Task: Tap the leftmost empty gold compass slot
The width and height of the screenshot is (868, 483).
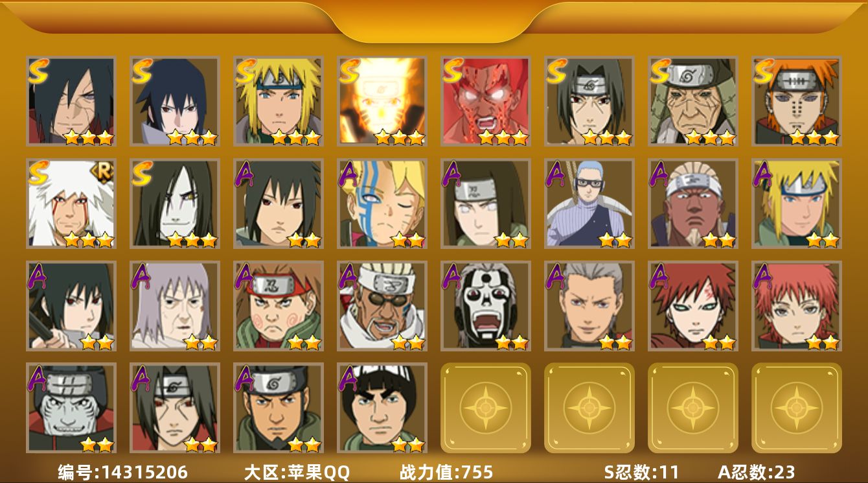Action: coord(485,408)
